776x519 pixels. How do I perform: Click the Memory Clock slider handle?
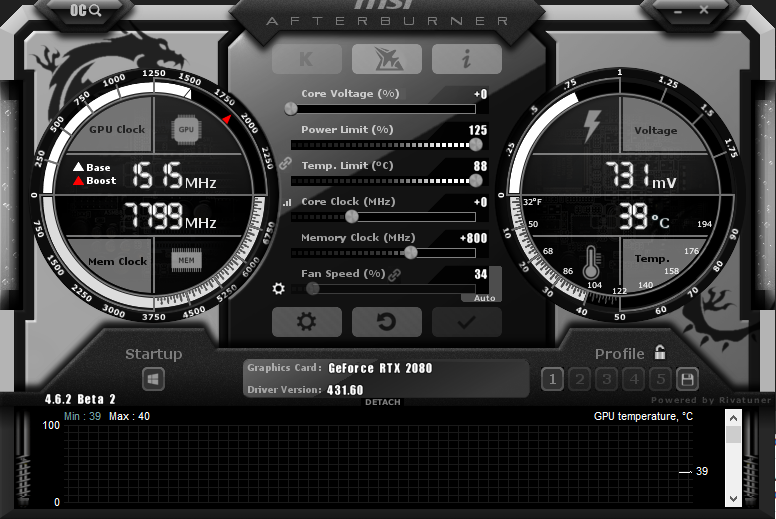pos(411,252)
